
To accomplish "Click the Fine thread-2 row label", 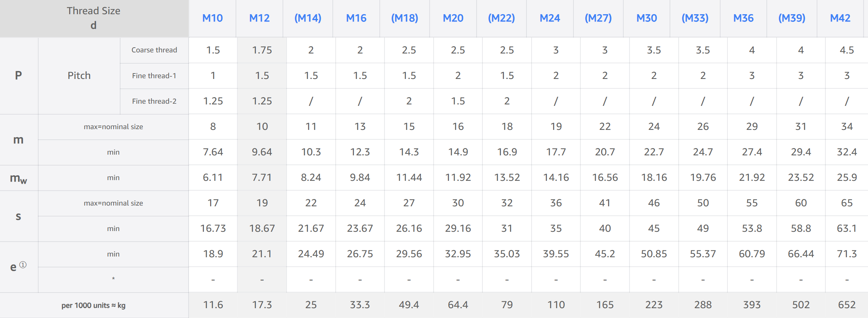I will tap(154, 101).
